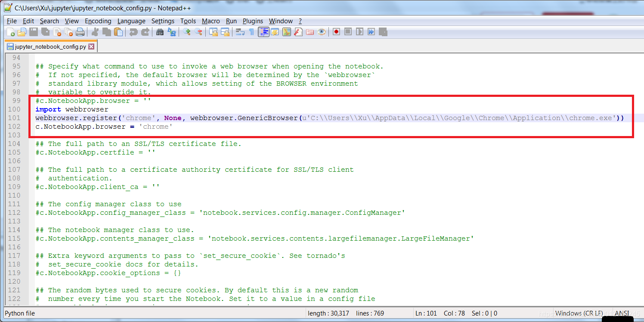Open the Edit menu
The width and height of the screenshot is (644, 322).
pyautogui.click(x=28, y=21)
